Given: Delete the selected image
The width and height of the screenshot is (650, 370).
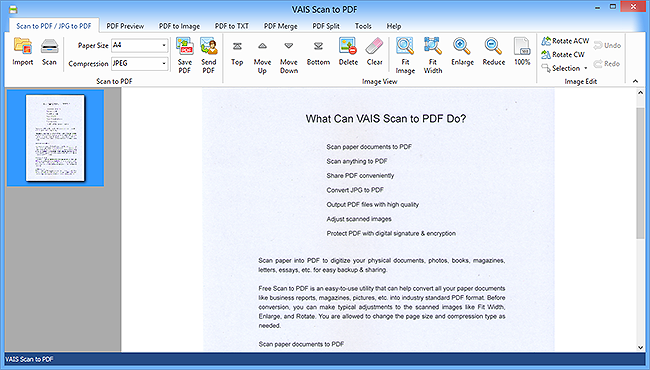Looking at the screenshot, I should [348, 52].
